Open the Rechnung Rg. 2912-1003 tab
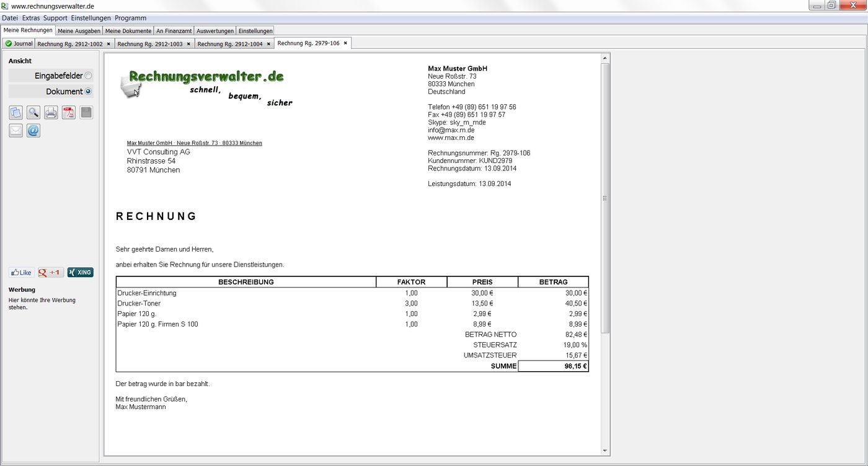 (150, 44)
